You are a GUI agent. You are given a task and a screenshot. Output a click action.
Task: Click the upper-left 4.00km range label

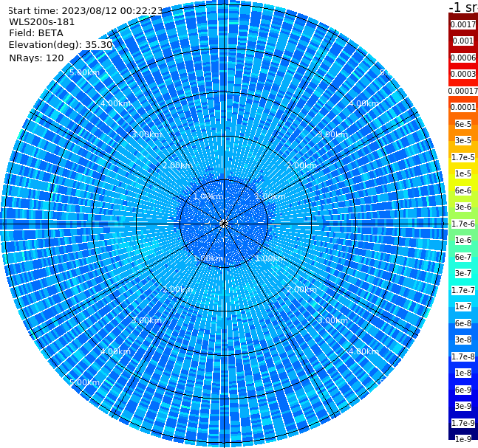pos(115,103)
